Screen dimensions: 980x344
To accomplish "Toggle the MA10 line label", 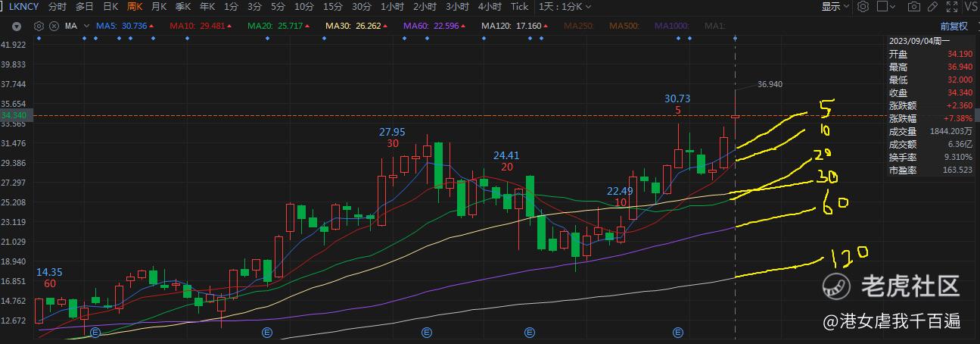I will (201, 26).
